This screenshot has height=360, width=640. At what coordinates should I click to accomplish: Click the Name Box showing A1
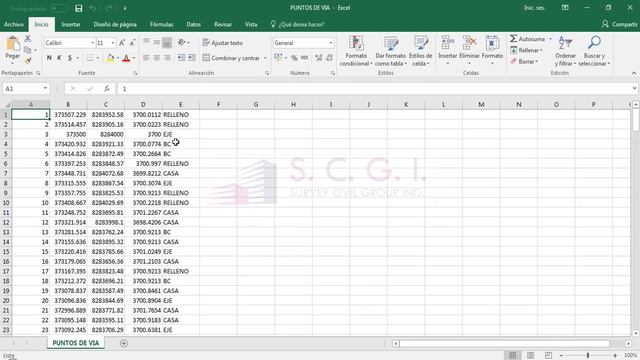[x=25, y=89]
